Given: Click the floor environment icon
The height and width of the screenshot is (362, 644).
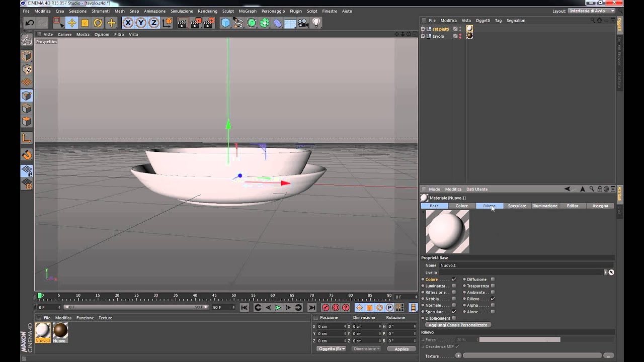Looking at the screenshot, I should click(290, 23).
